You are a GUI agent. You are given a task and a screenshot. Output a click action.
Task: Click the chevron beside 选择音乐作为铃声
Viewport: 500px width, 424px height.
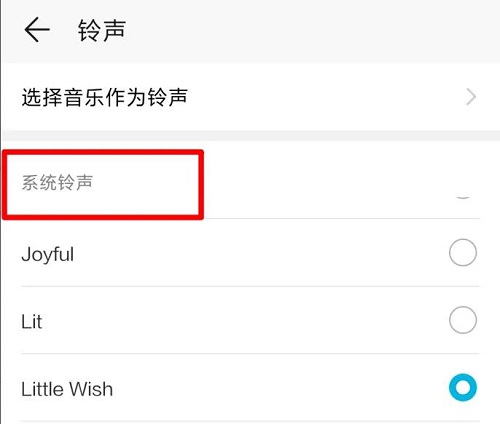pyautogui.click(x=471, y=97)
